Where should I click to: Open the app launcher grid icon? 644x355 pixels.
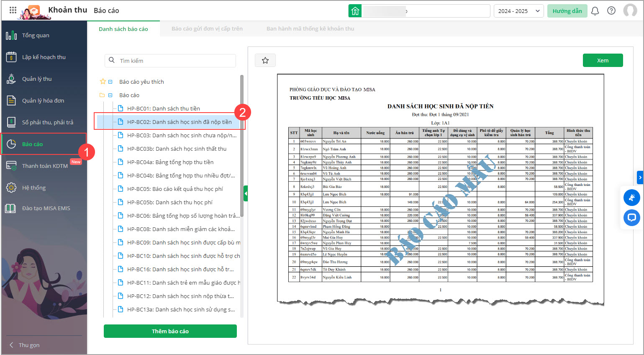point(13,10)
